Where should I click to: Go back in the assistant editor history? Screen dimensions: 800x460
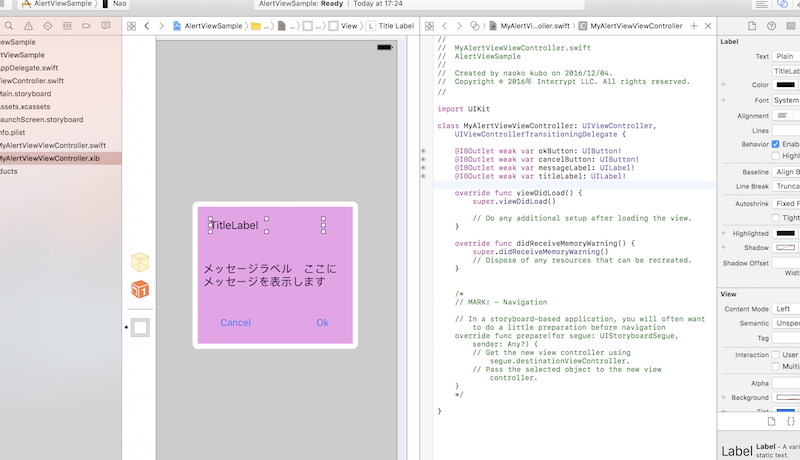pyautogui.click(x=445, y=25)
